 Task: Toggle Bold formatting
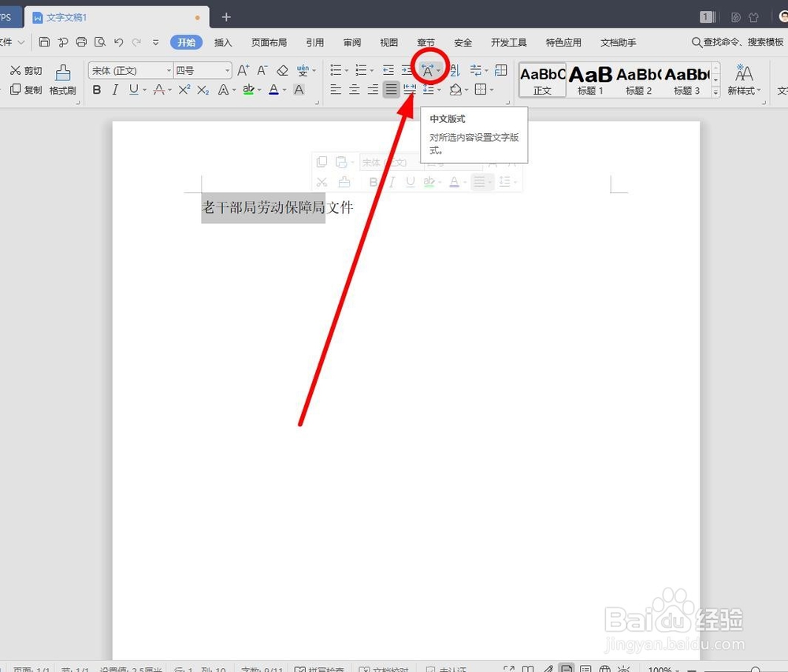[x=97, y=89]
